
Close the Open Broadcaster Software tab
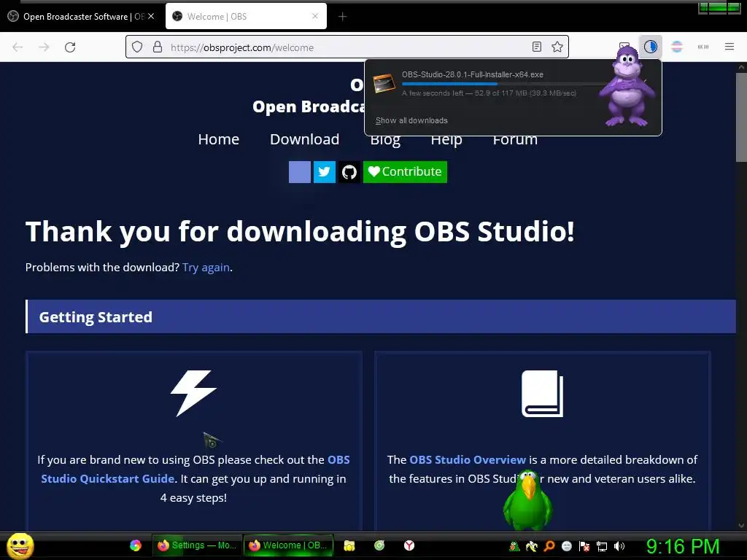coord(151,16)
